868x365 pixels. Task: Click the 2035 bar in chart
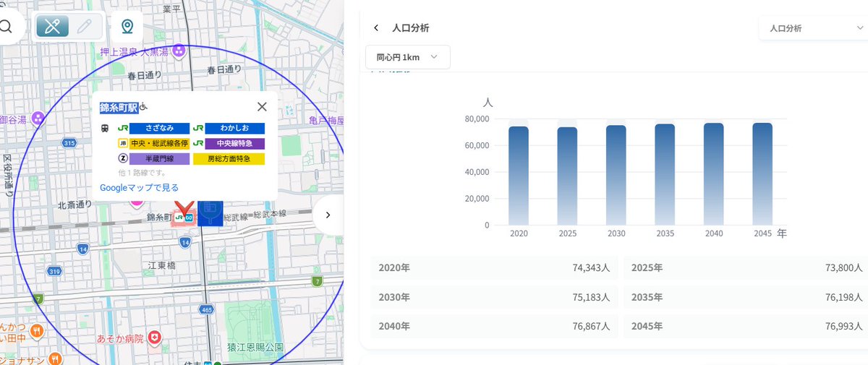[x=665, y=174]
